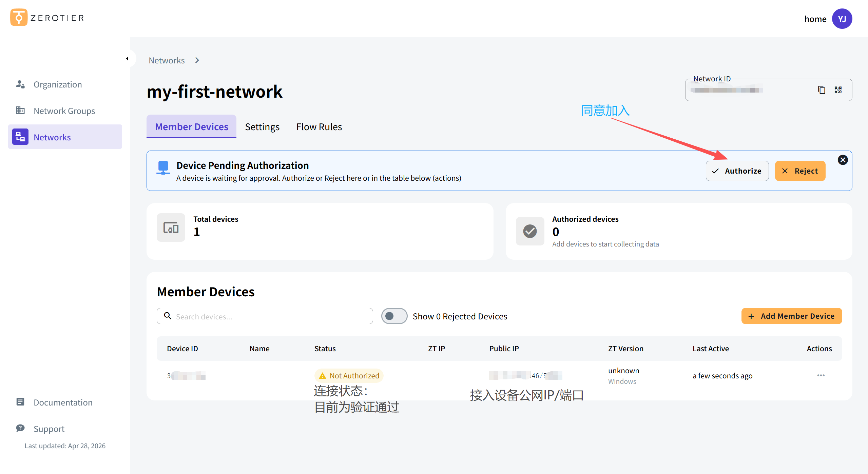Click the Support chat bubble icon
Viewport: 868px width, 474px height.
point(20,428)
